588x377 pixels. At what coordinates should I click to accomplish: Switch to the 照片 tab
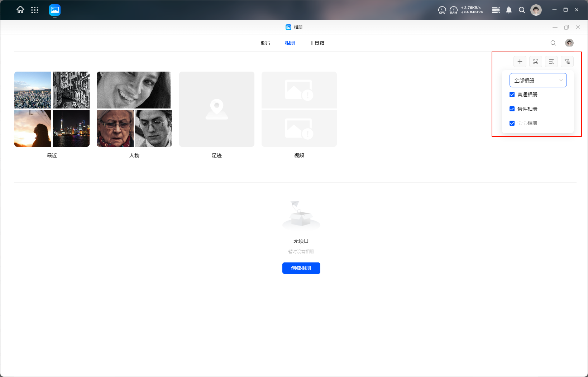(x=266, y=43)
